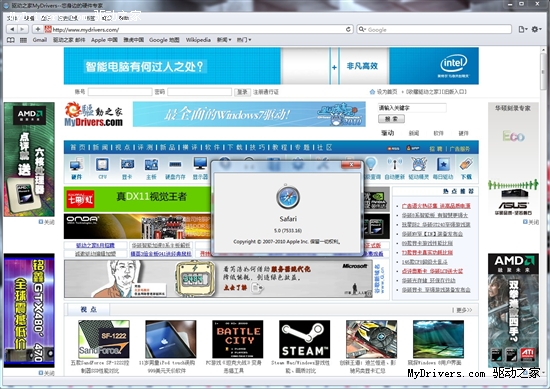Click the vertical page scrollbar
Image resolution: width=550 pixels, height=389 pixels.
[543, 210]
